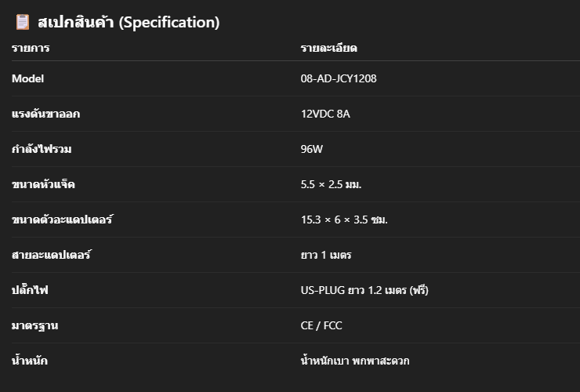580x392 pixels.
Task: Click the 15.3 × 6 × 3.5 ซม. dimensions
Action: click(x=344, y=220)
